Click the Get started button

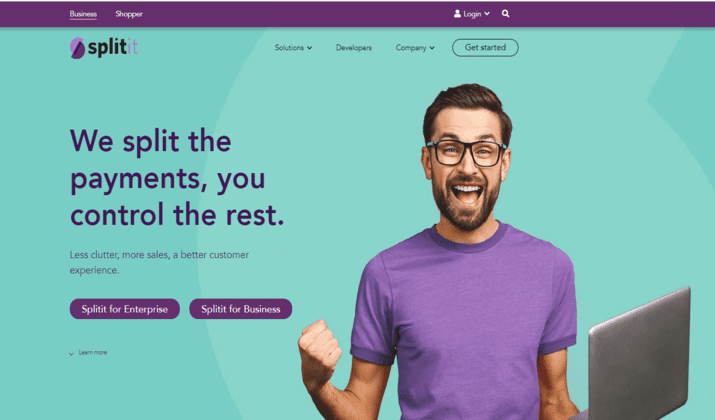485,47
